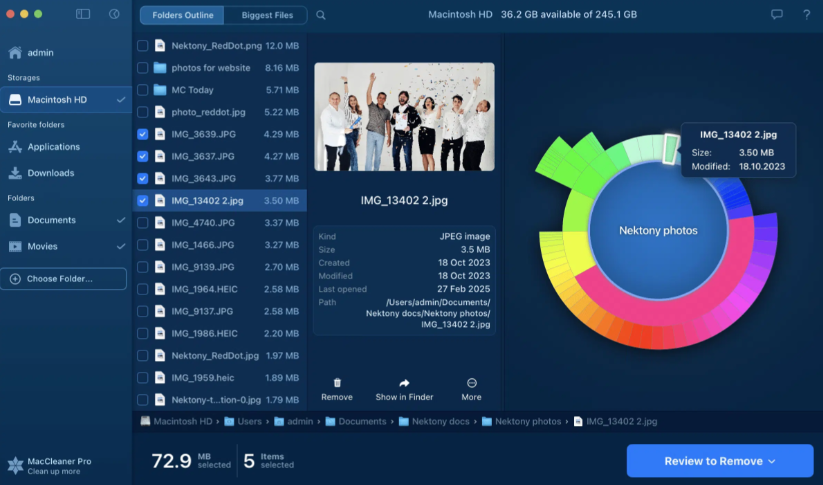Viewport: 823px width, 485px height.
Task: Go to Documents in the breadcrumb path
Action: click(362, 421)
